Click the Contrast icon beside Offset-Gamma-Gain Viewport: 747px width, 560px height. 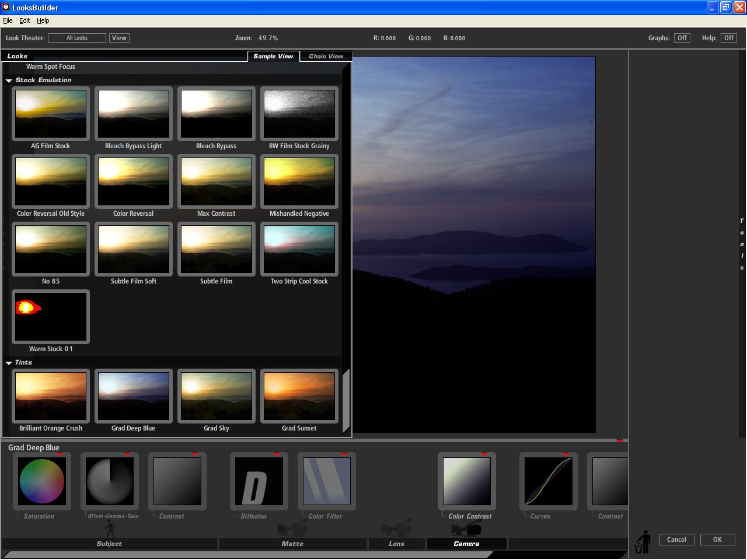click(x=177, y=481)
